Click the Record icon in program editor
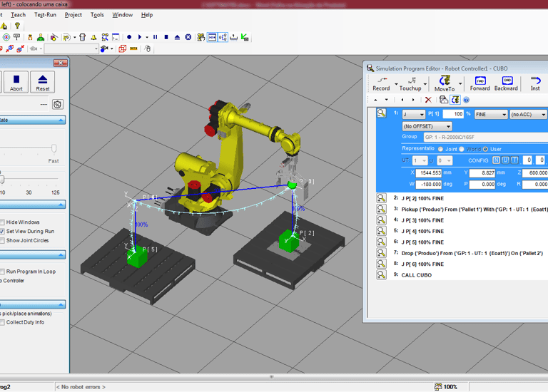 pos(381,81)
